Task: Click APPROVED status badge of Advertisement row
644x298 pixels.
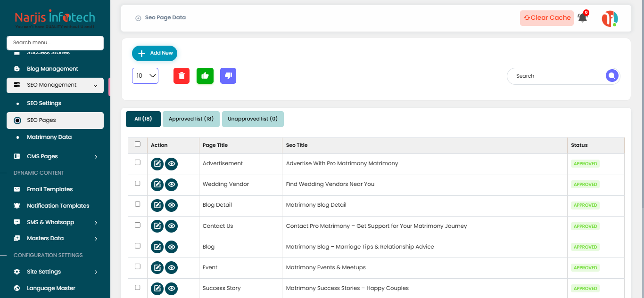Action: click(x=586, y=164)
